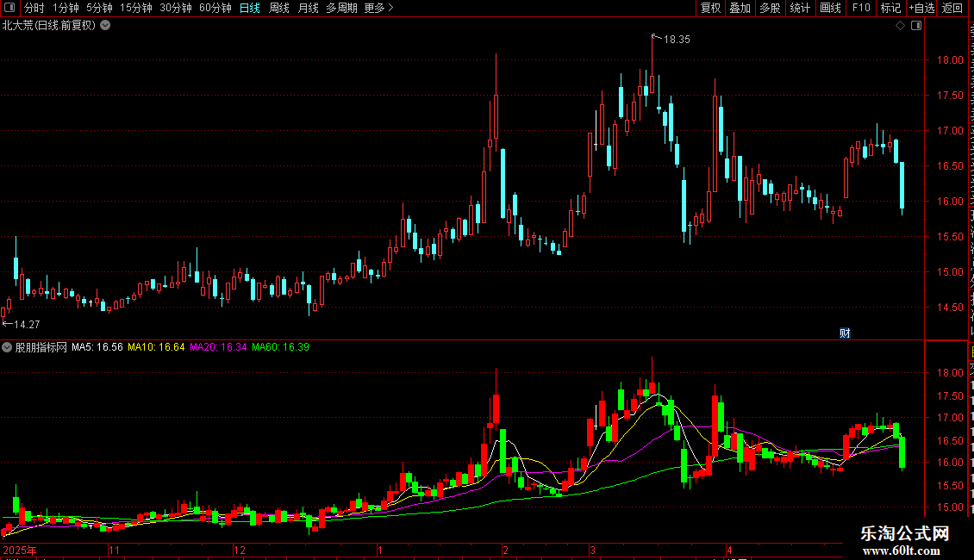Click the 北大荒(日线.前复权) chart title
This screenshot has height=560, width=974.
pos(49,26)
